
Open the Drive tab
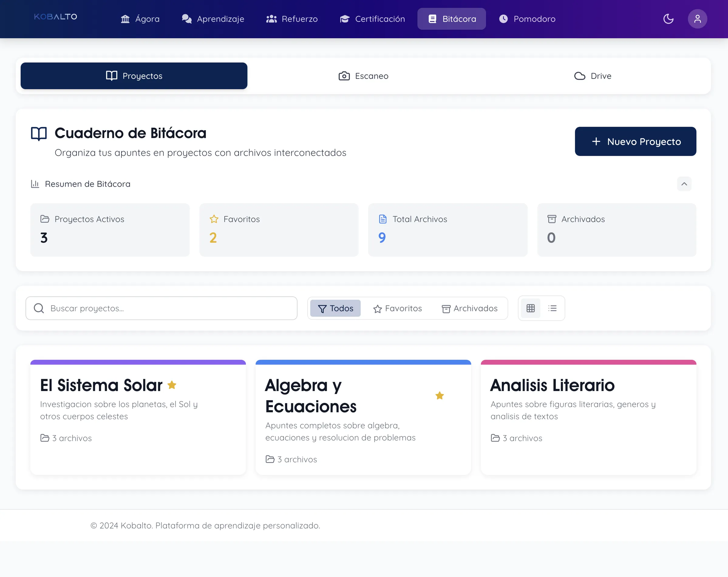point(593,76)
